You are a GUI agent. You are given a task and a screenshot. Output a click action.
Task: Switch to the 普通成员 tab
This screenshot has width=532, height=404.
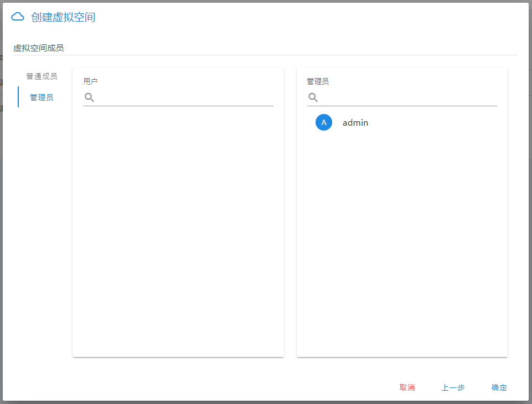[x=42, y=76]
